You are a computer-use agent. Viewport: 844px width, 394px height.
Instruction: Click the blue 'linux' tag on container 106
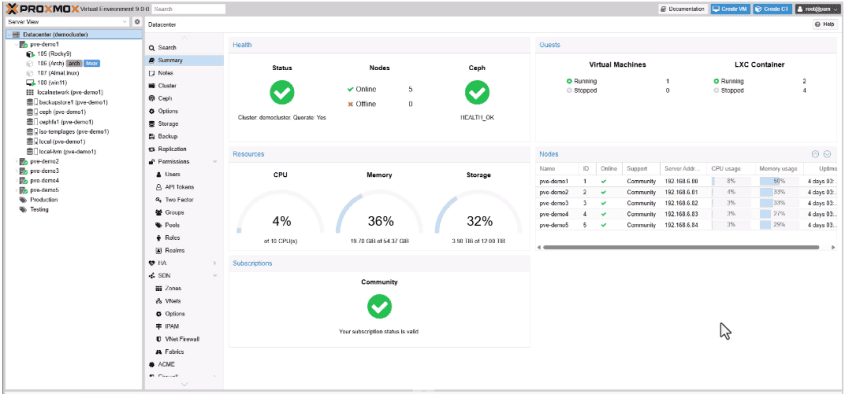click(92, 64)
